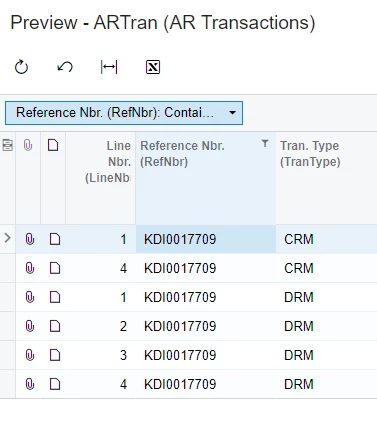
Task: Expand the selected row chevron indicator
Action: coord(7,238)
